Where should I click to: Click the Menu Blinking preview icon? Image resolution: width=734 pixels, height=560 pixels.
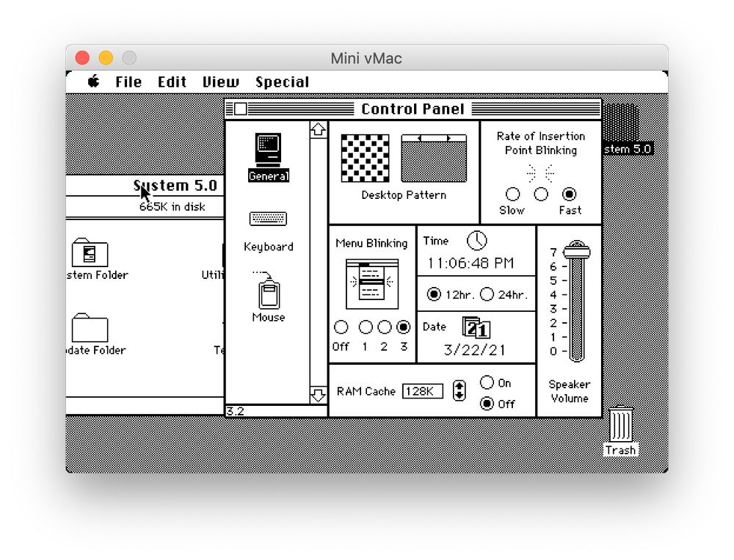[x=372, y=284]
